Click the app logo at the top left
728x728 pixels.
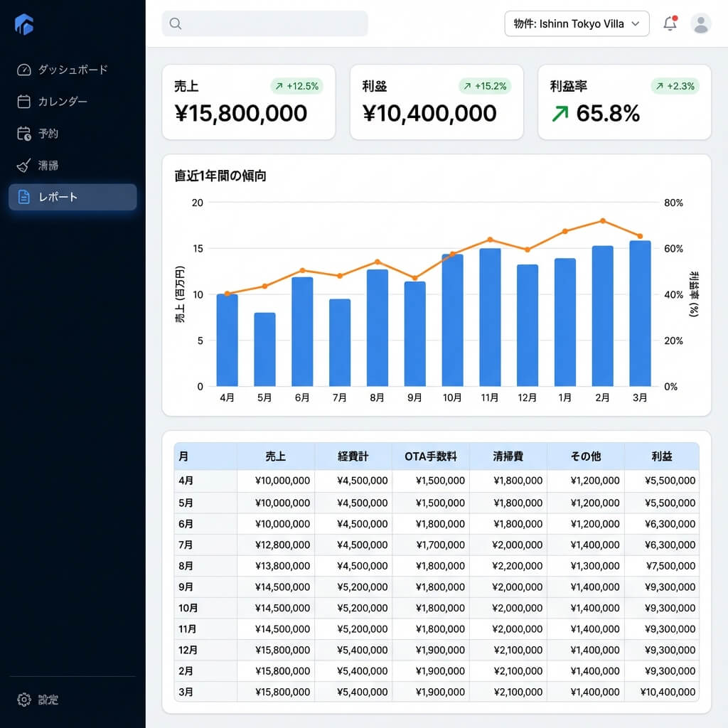click(x=23, y=23)
